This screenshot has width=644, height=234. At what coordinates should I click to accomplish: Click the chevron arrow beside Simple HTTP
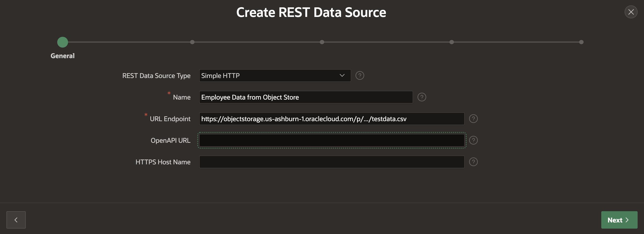point(342,75)
